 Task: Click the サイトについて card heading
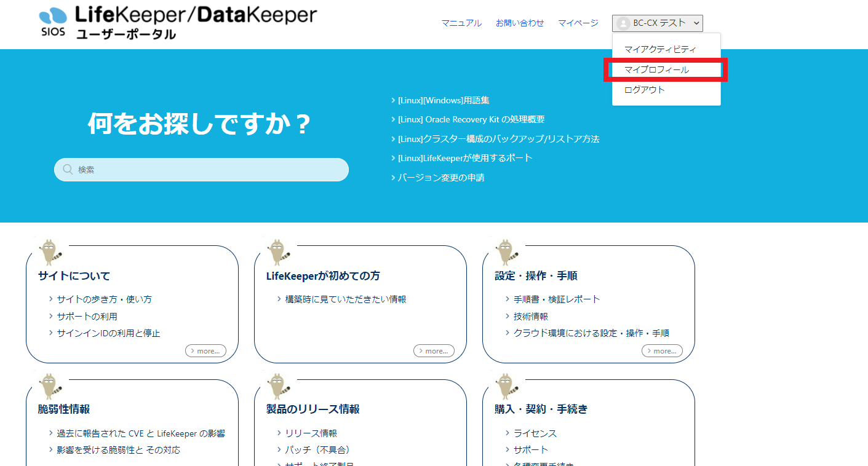(74, 276)
